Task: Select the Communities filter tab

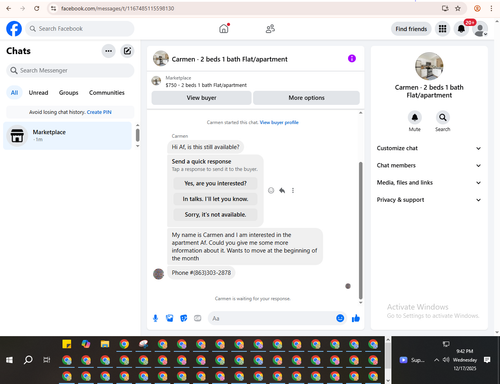Action: (x=107, y=93)
